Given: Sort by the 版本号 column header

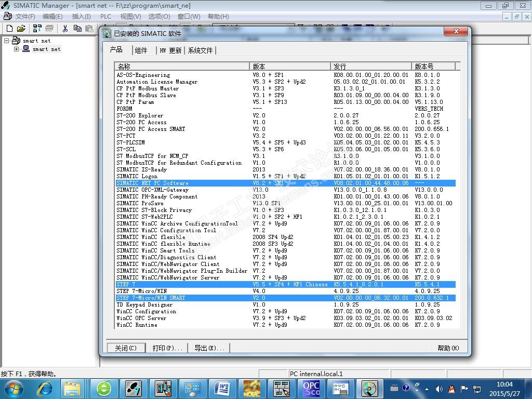Looking at the screenshot, I should 433,66.
